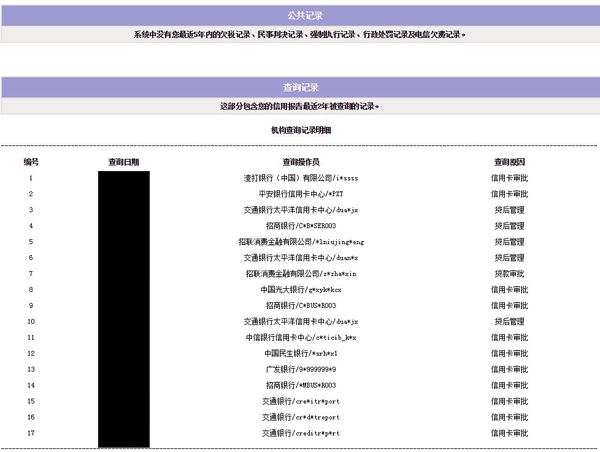This screenshot has height=452, width=600.
Task: Select operator 中信银行信用卡中心/c*ticib_k*x
Action: [x=301, y=338]
